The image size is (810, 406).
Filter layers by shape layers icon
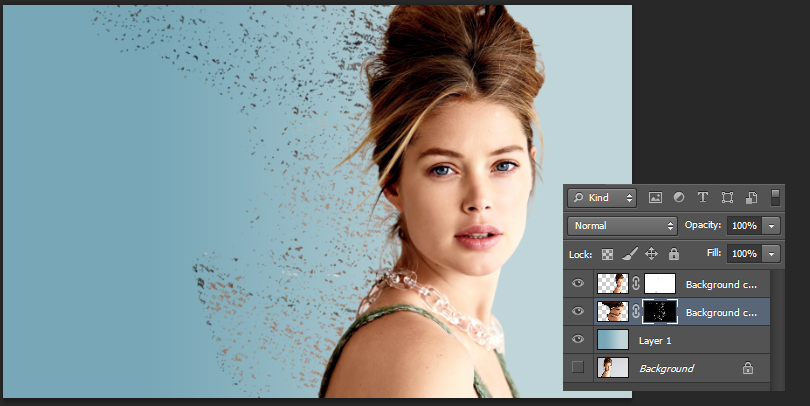[x=727, y=197]
